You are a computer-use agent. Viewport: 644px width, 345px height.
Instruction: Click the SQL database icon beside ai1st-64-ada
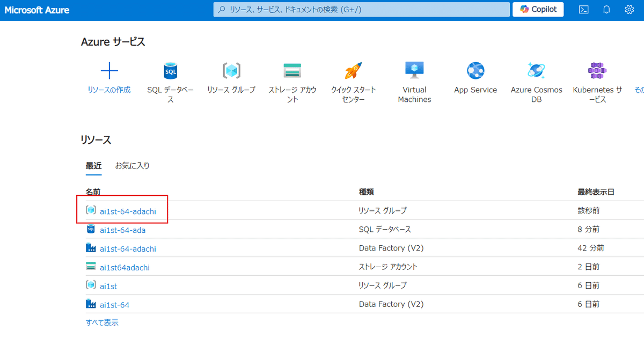click(91, 229)
